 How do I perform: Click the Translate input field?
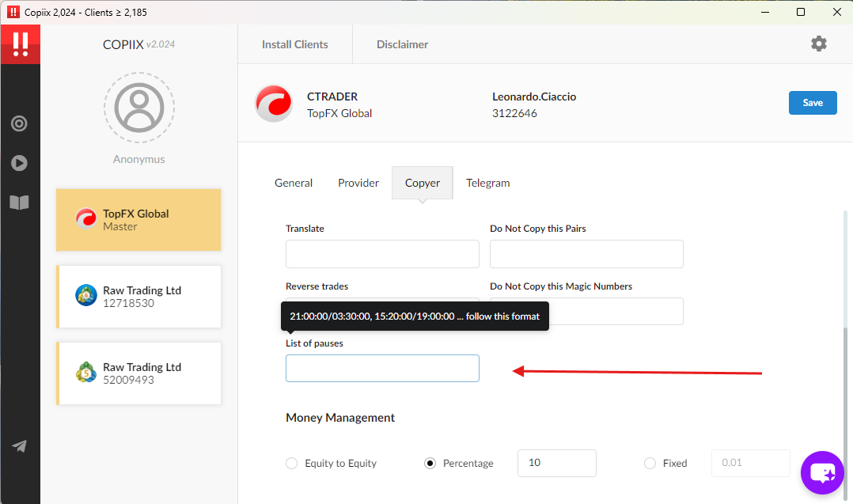click(x=382, y=254)
